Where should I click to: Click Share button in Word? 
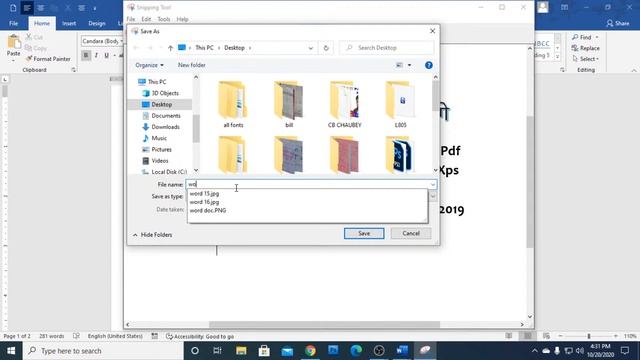coord(618,23)
